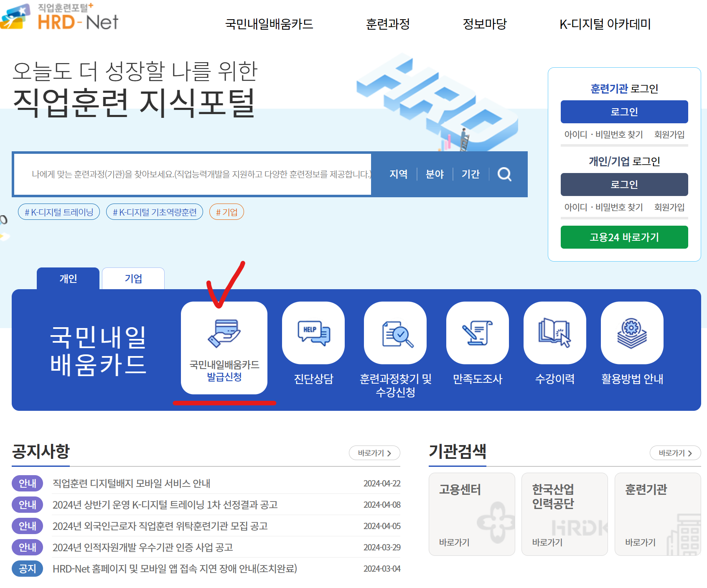Viewport: 707px width, 588px height.
Task: Open 국민내일배움카드 발급신청 card icon
Action: pos(224,348)
